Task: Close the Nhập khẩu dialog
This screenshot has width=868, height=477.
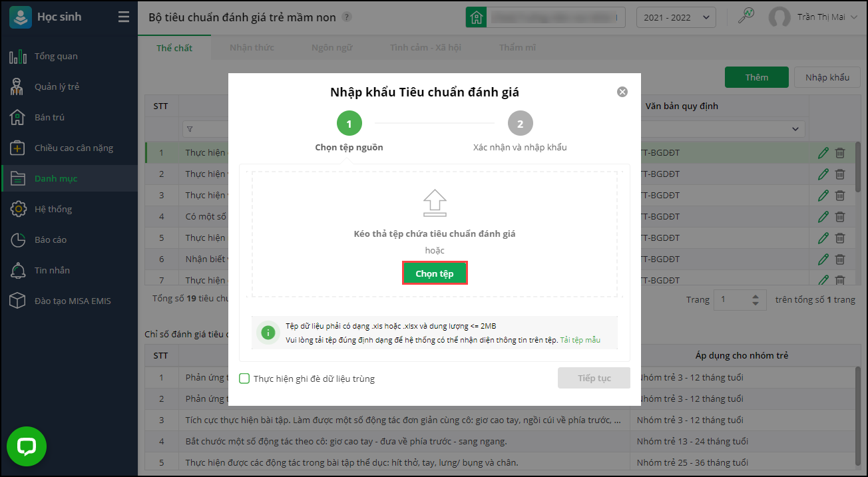Action: coord(622,92)
